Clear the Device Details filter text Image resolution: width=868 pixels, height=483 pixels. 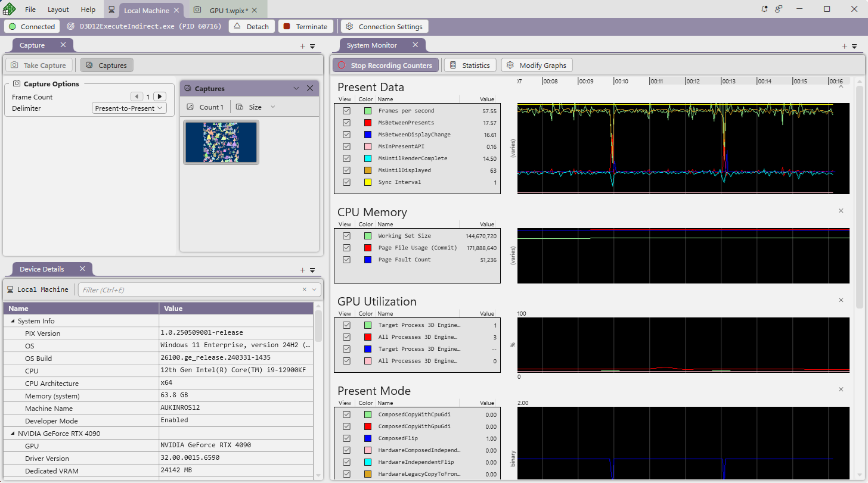click(x=304, y=289)
